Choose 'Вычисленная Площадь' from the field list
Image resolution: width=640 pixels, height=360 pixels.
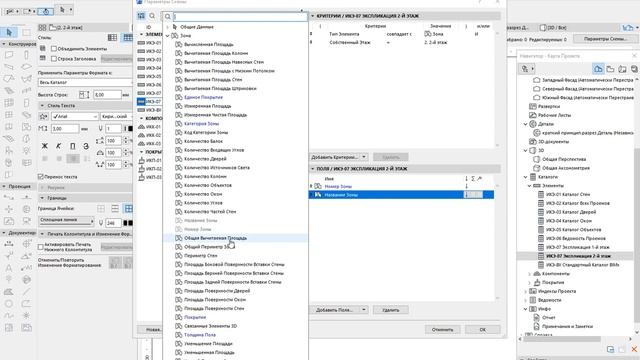209,44
